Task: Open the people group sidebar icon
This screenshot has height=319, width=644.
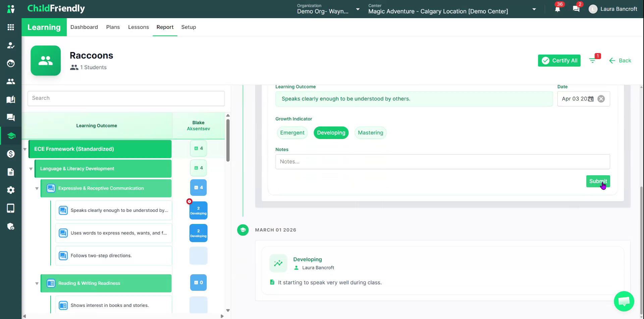Action: pos(11,81)
